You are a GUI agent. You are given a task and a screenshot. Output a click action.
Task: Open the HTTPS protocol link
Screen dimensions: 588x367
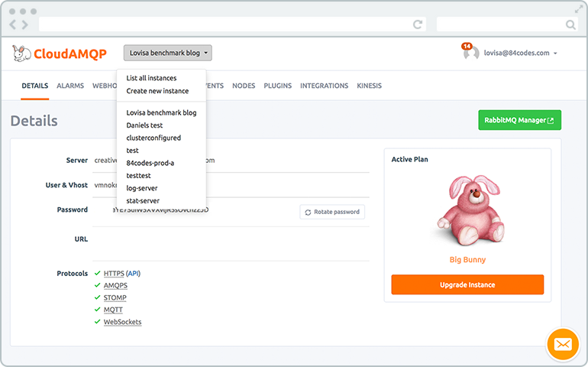coord(114,274)
